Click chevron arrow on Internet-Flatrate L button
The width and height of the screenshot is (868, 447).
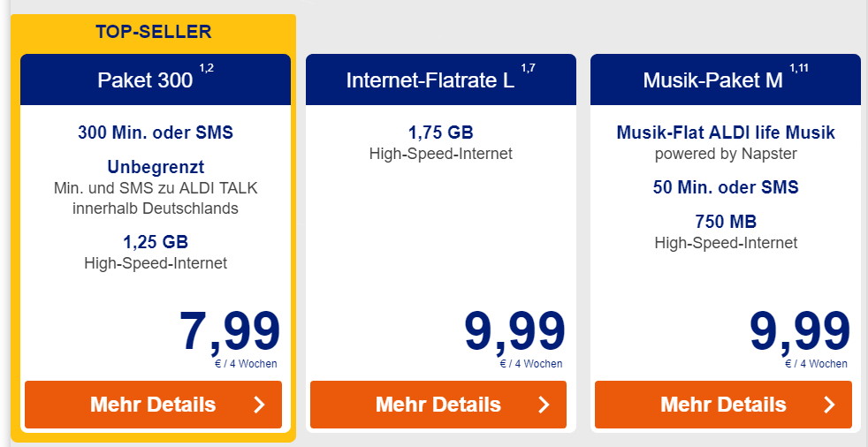544,405
